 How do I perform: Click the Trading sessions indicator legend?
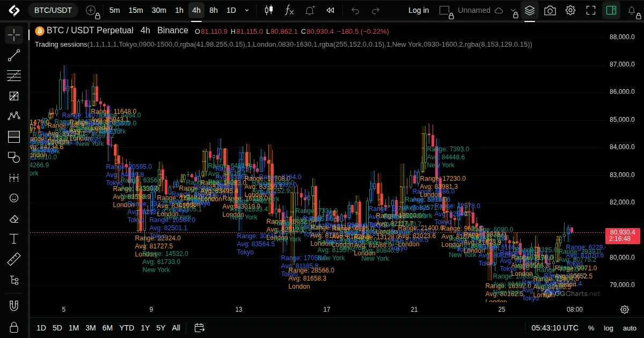pyautogui.click(x=283, y=45)
